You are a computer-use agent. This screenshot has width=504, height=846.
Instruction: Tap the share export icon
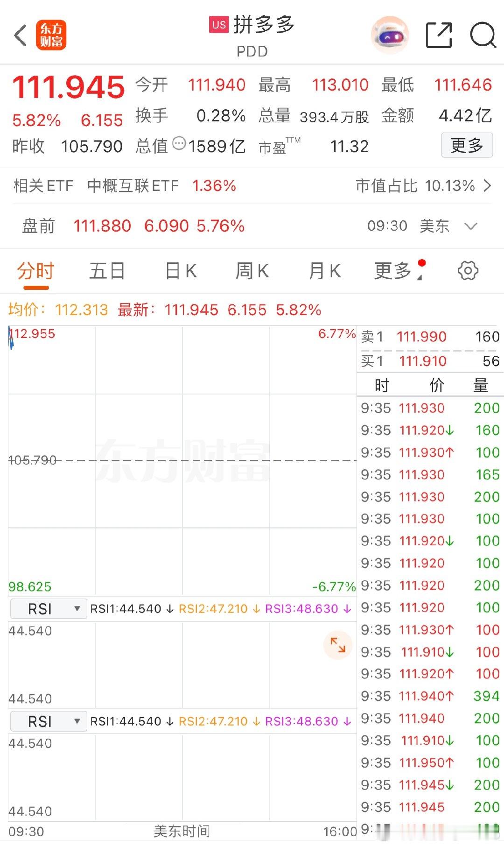[439, 35]
